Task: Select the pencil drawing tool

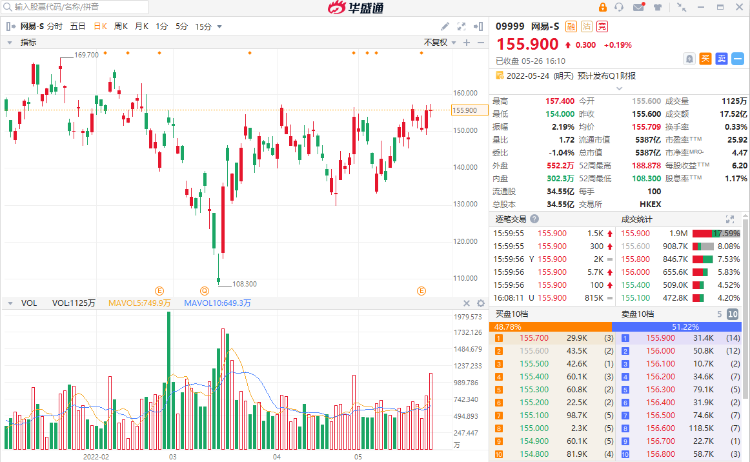Action: [445, 26]
